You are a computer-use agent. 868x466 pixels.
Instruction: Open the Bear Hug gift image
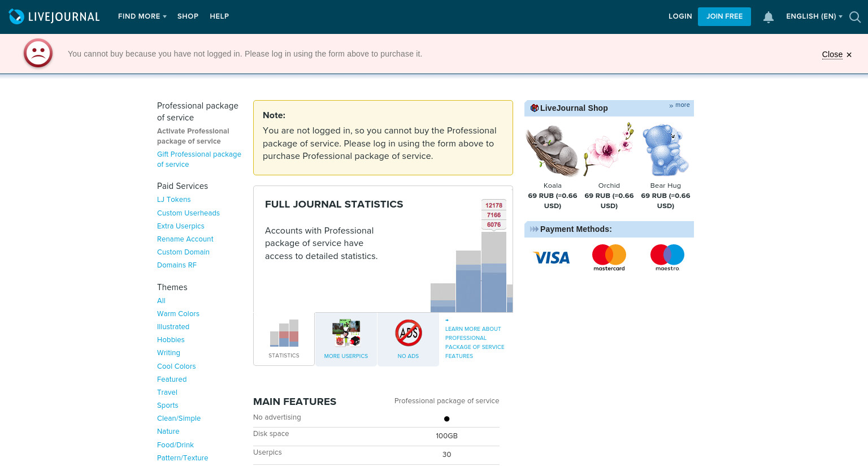[x=666, y=150]
